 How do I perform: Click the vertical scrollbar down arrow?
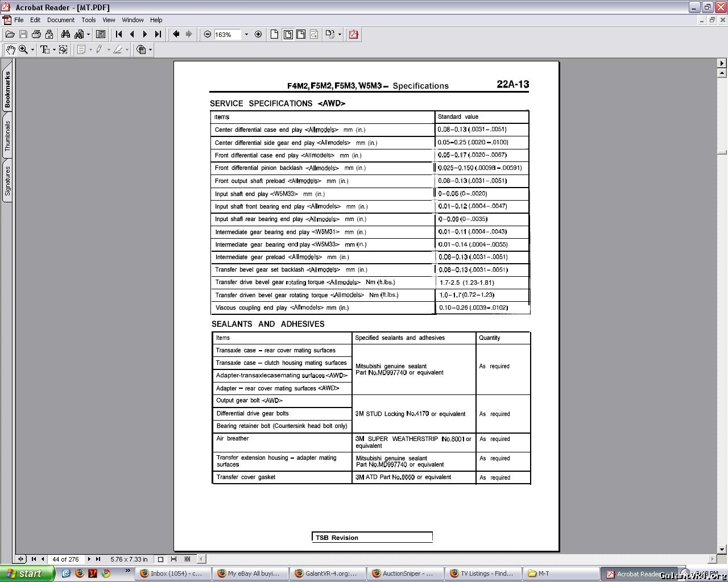pos(722,550)
